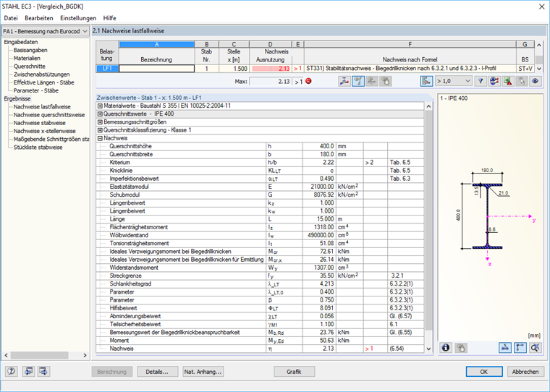Click the Moment My,Ed value 50.63
Image resolution: width=550 pixels, height=392 pixels.
tap(320, 341)
